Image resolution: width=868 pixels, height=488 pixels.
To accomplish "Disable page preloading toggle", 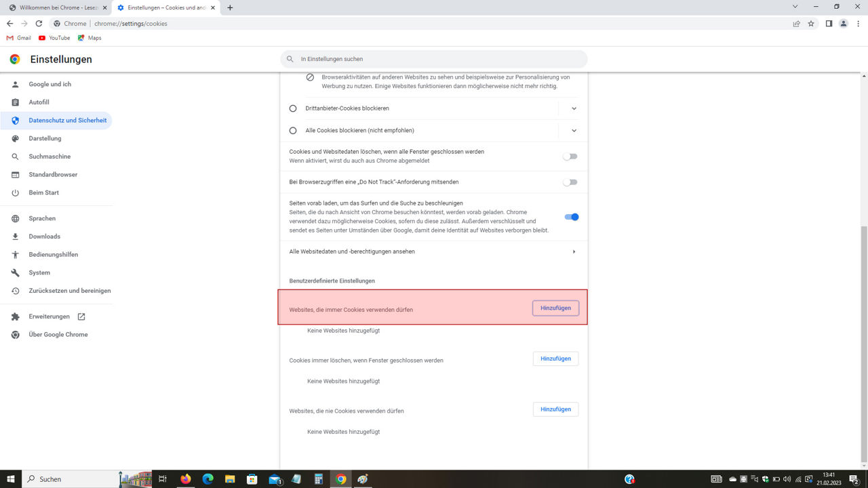I will tap(570, 216).
